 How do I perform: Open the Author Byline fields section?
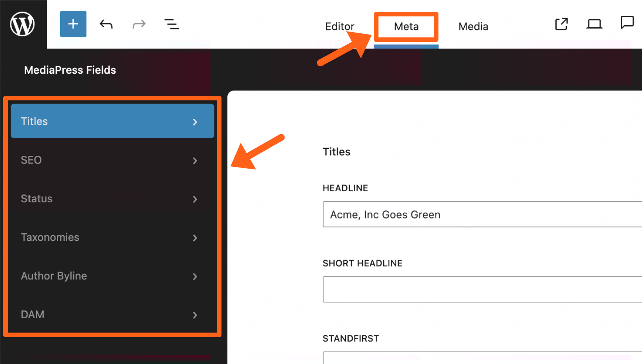[x=54, y=276]
